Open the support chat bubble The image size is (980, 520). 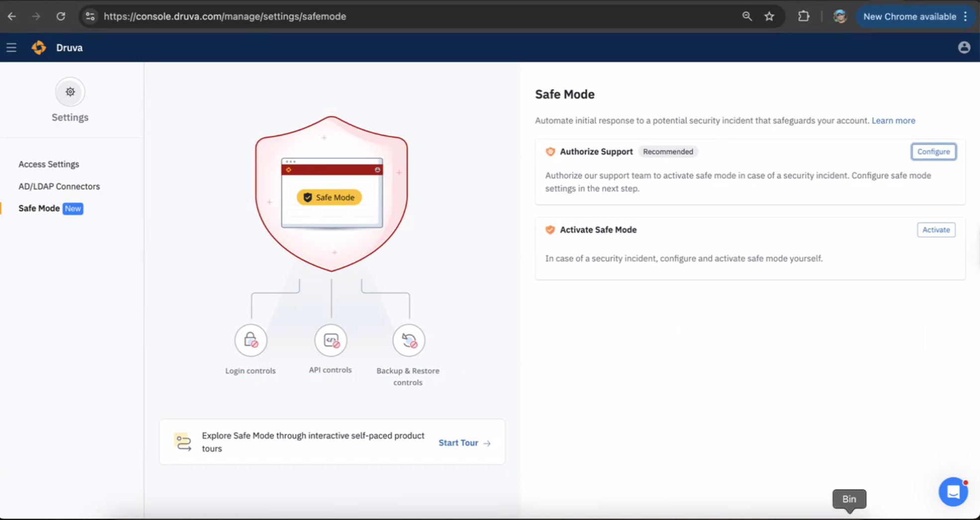[953, 491]
